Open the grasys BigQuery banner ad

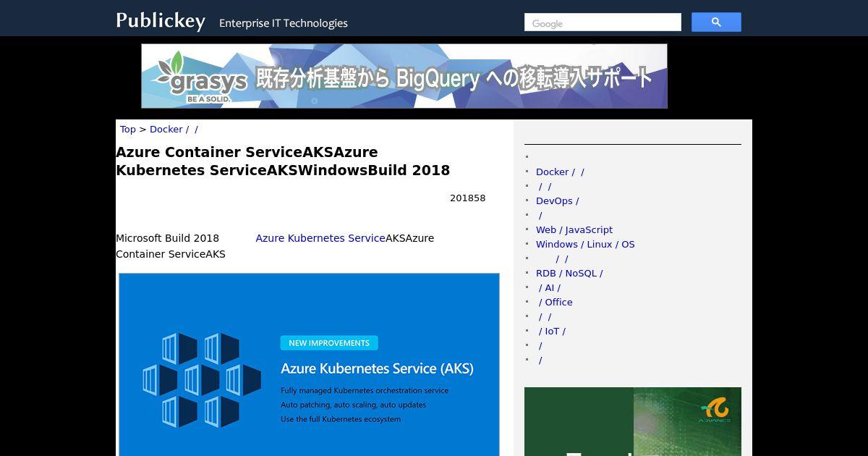coord(404,76)
